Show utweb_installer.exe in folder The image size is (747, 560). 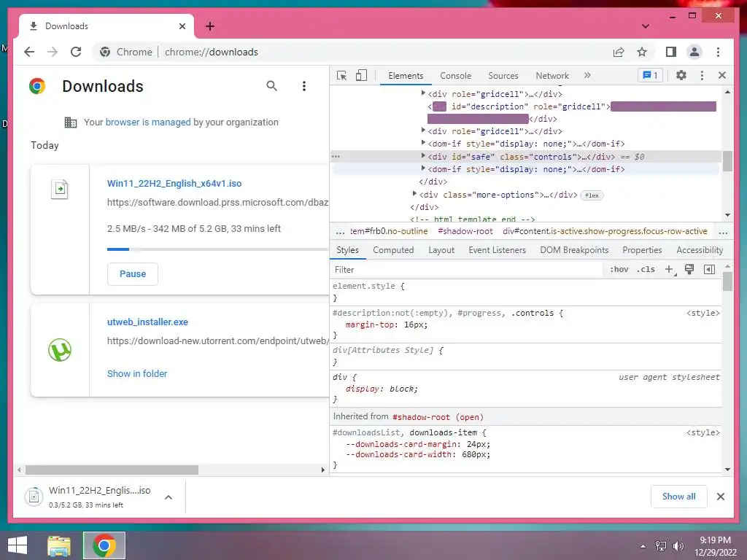137,374
